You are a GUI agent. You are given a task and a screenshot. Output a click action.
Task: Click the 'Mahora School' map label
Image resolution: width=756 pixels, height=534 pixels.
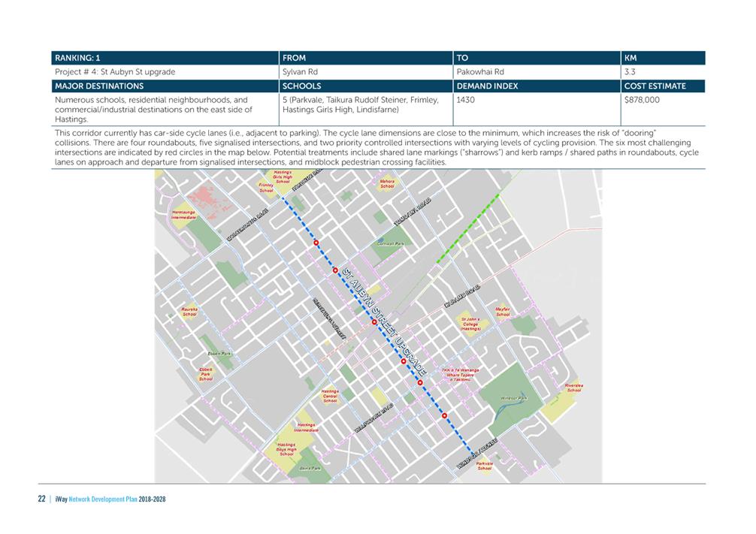tap(387, 183)
